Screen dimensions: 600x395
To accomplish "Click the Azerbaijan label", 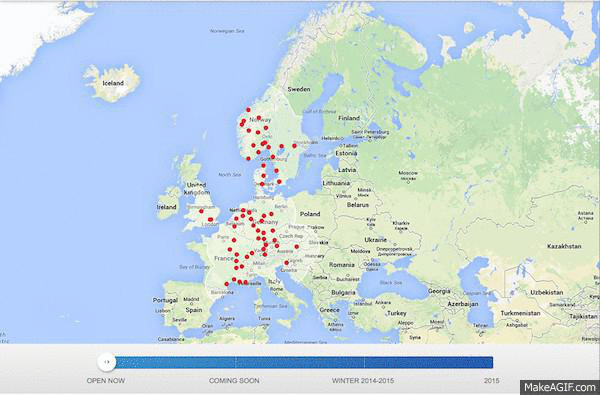I will 463,304.
